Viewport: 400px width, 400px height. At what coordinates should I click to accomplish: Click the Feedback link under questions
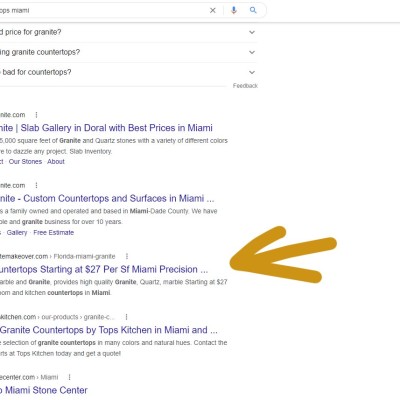(245, 86)
